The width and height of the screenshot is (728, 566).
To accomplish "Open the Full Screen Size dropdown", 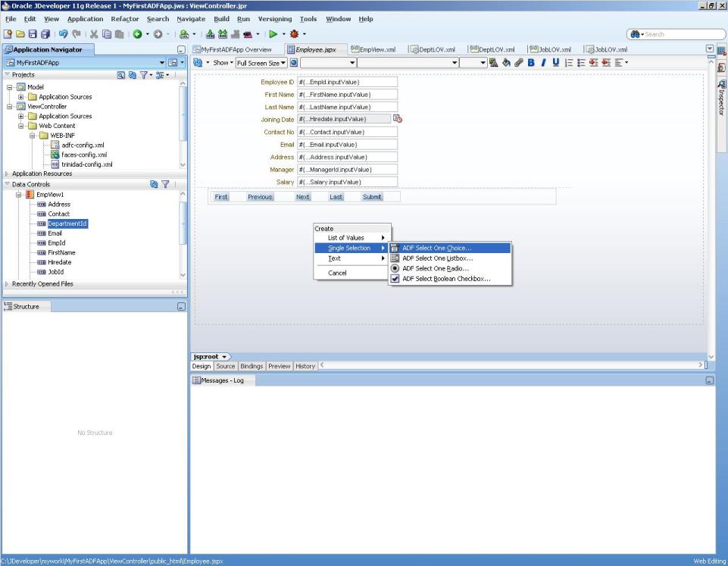I will (x=261, y=63).
